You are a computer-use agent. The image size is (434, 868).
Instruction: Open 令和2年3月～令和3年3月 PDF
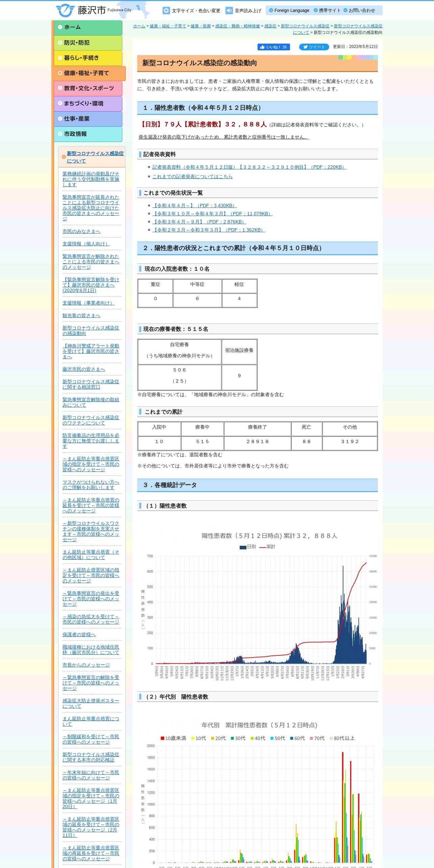209,230
